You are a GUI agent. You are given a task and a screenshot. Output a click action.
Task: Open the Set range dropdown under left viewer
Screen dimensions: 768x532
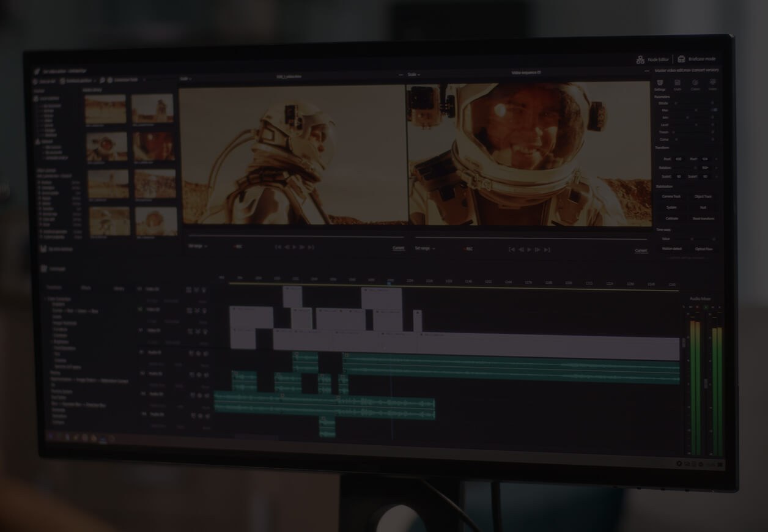coord(198,246)
